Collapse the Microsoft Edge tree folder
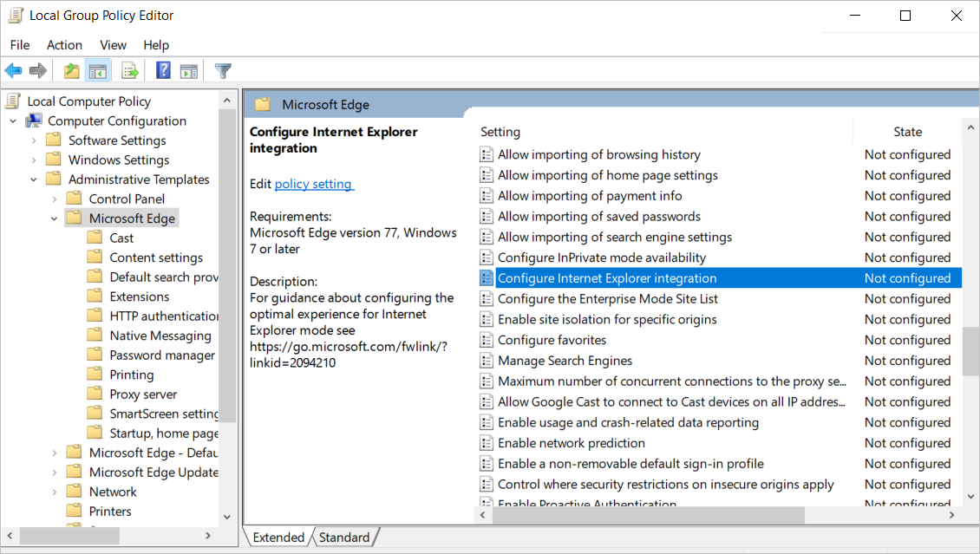 coord(54,218)
